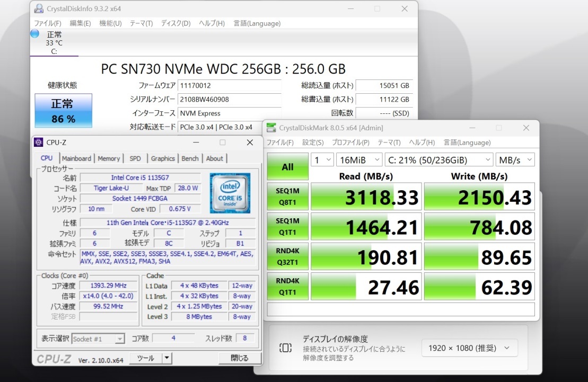Open the target drive dropdown C: 21%
This screenshot has width=588, height=382.
pyautogui.click(x=439, y=160)
